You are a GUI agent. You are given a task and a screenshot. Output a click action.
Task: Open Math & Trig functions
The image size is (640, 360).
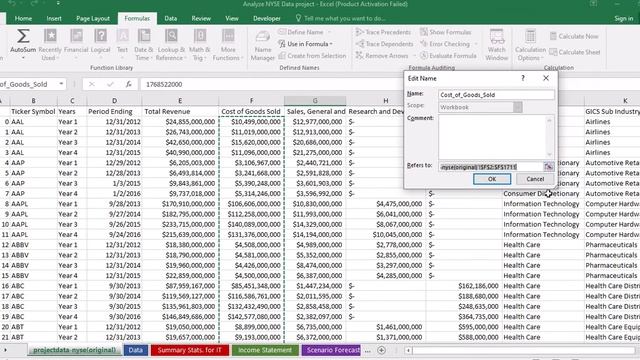[x=200, y=44]
